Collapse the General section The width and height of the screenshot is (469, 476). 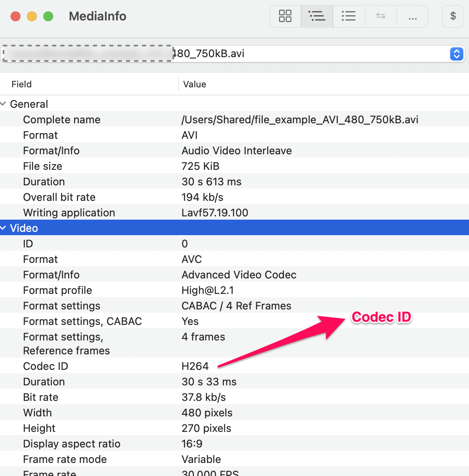[4, 104]
